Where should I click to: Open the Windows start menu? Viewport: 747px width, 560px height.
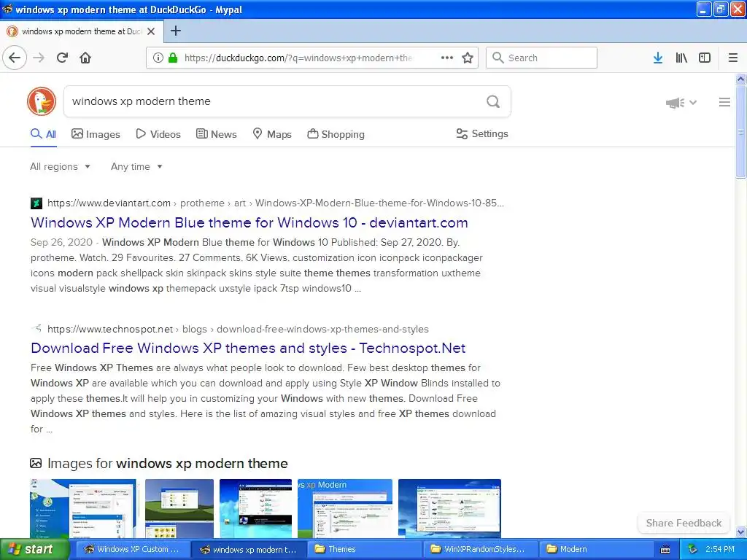(x=34, y=549)
